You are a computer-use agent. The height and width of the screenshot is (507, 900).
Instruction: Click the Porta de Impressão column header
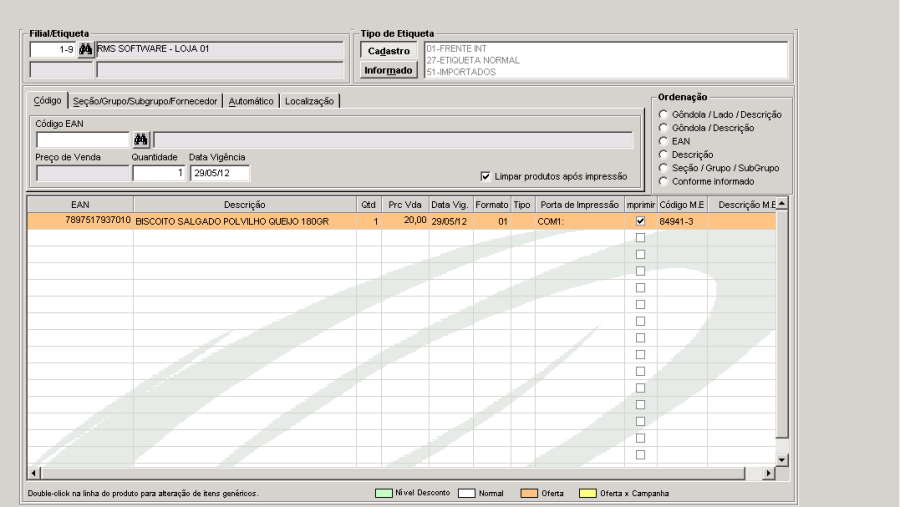coord(579,204)
